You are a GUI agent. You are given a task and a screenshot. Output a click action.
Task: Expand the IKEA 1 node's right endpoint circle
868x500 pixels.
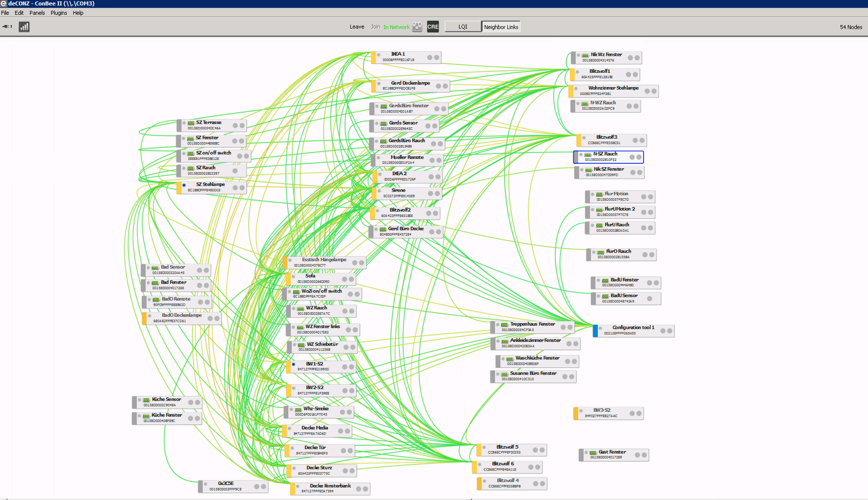click(437, 57)
